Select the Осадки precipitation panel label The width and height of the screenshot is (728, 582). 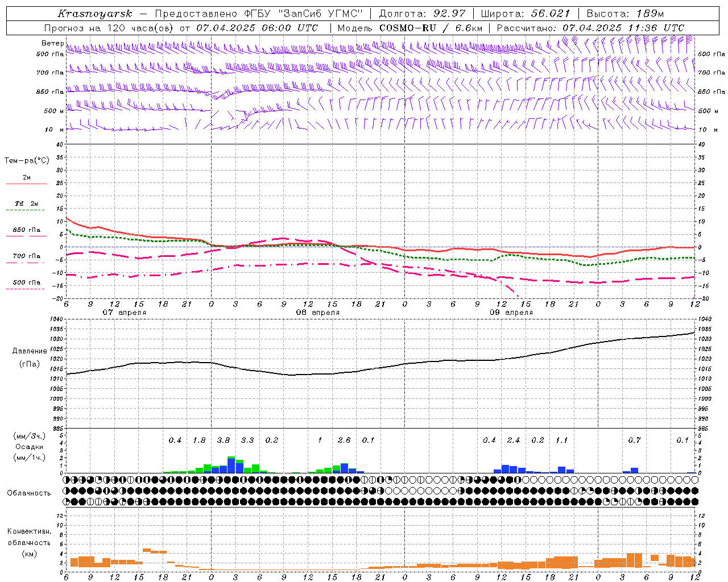tap(29, 447)
